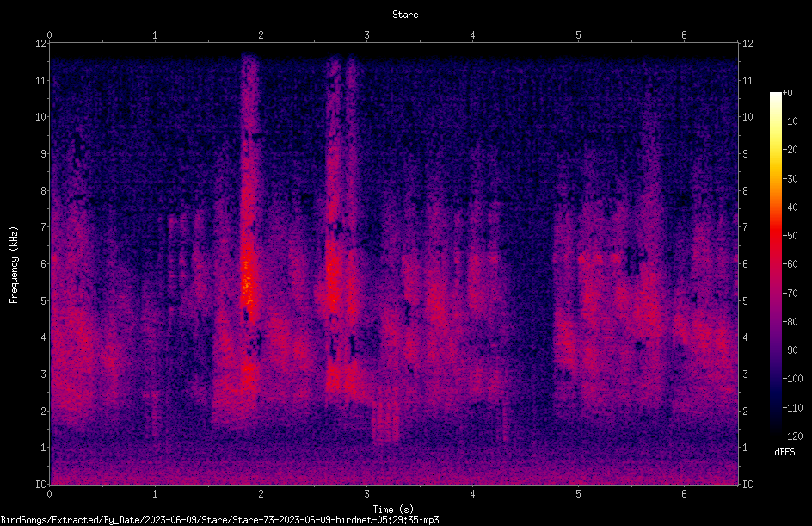Viewport: 812px width, 526px height.
Task: Click the "Frequency (kHz)" axis label
Action: 14,265
